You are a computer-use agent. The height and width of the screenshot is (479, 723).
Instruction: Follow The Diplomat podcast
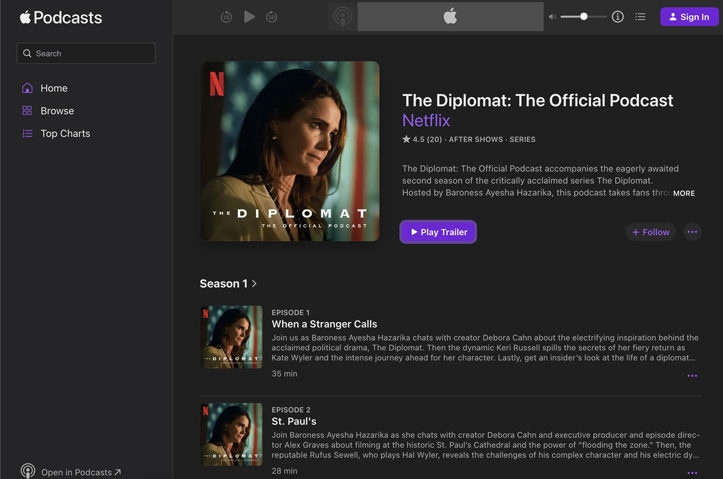pos(651,232)
